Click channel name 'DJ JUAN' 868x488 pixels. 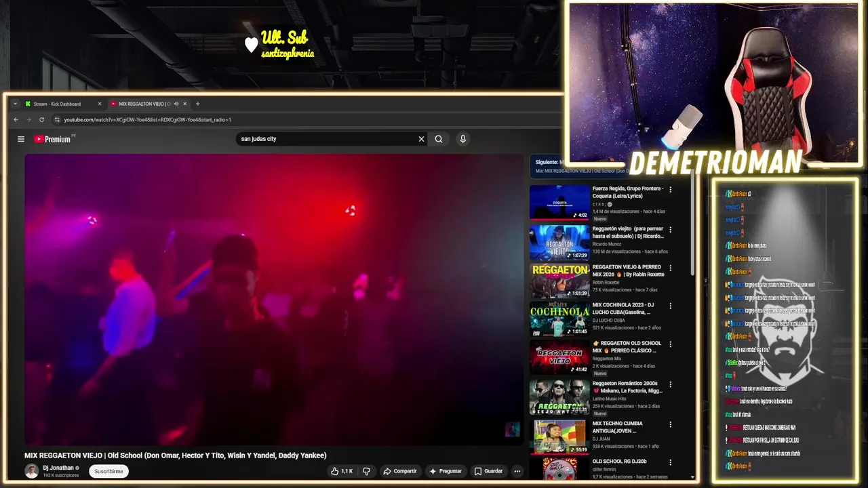[x=601, y=439]
